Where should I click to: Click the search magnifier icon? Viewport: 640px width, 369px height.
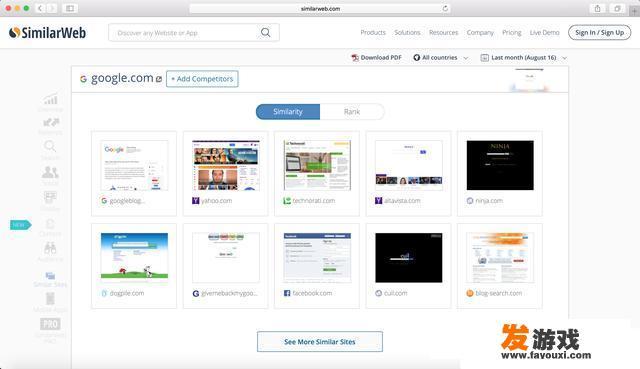tap(265, 32)
